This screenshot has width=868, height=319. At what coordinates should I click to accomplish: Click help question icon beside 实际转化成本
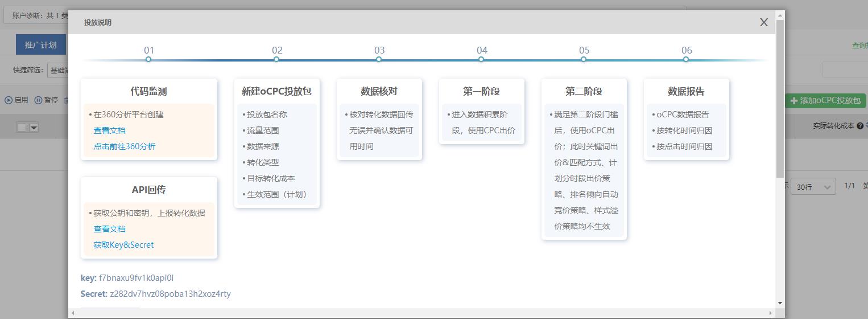[859, 126]
